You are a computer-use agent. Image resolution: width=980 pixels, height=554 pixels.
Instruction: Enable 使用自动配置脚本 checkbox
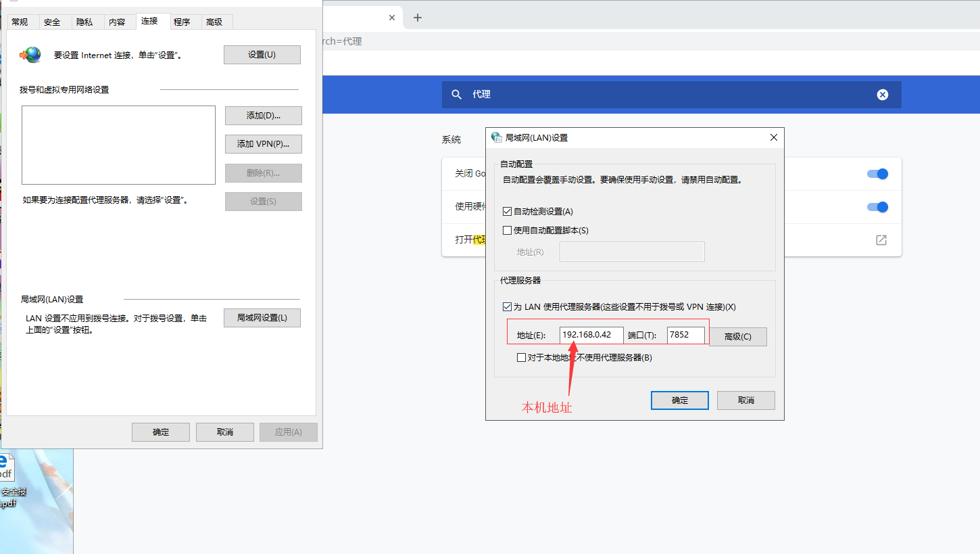pos(507,231)
